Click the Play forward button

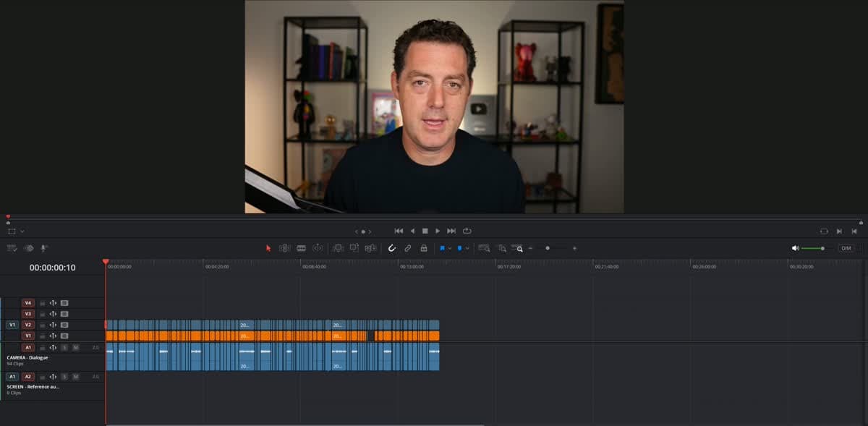[x=438, y=231]
